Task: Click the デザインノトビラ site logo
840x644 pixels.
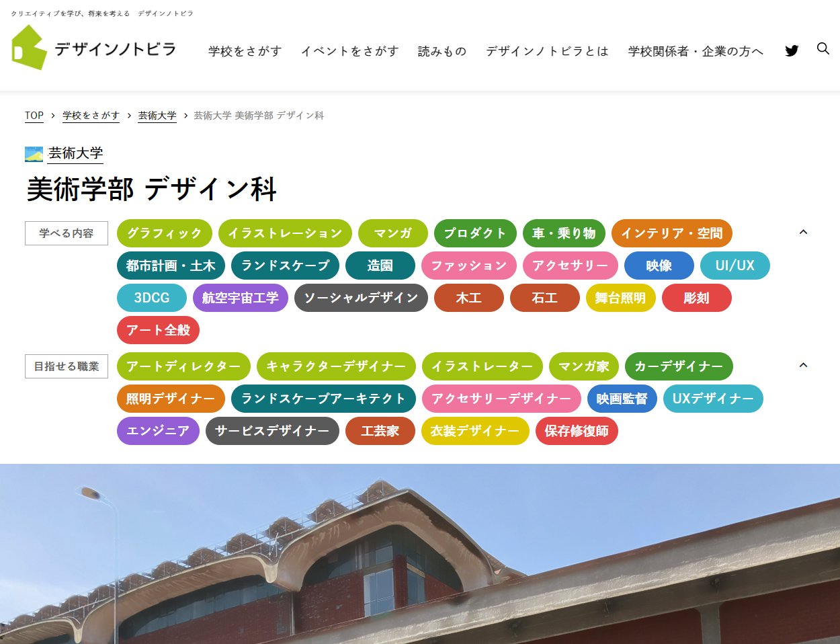Action: [94, 48]
